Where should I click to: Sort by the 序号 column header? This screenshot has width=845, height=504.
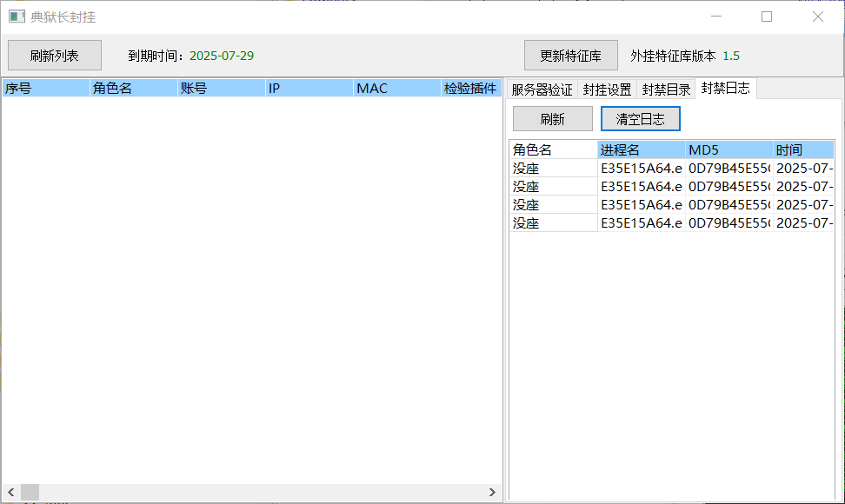coord(45,88)
